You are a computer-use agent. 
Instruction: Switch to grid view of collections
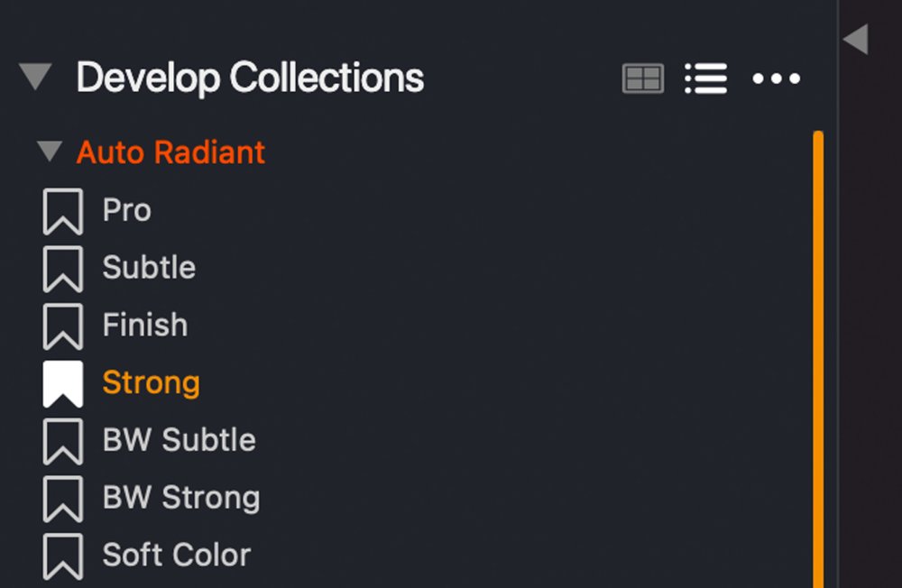(x=642, y=78)
